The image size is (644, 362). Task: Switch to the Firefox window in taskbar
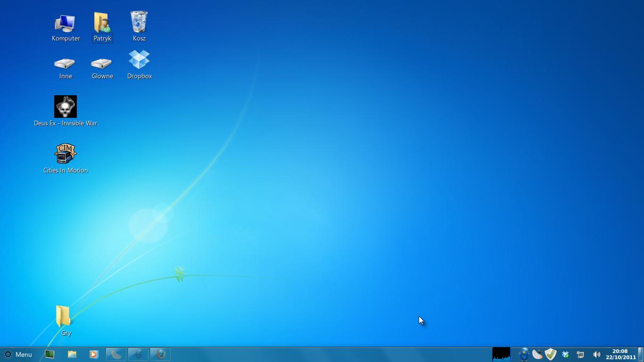point(160,354)
